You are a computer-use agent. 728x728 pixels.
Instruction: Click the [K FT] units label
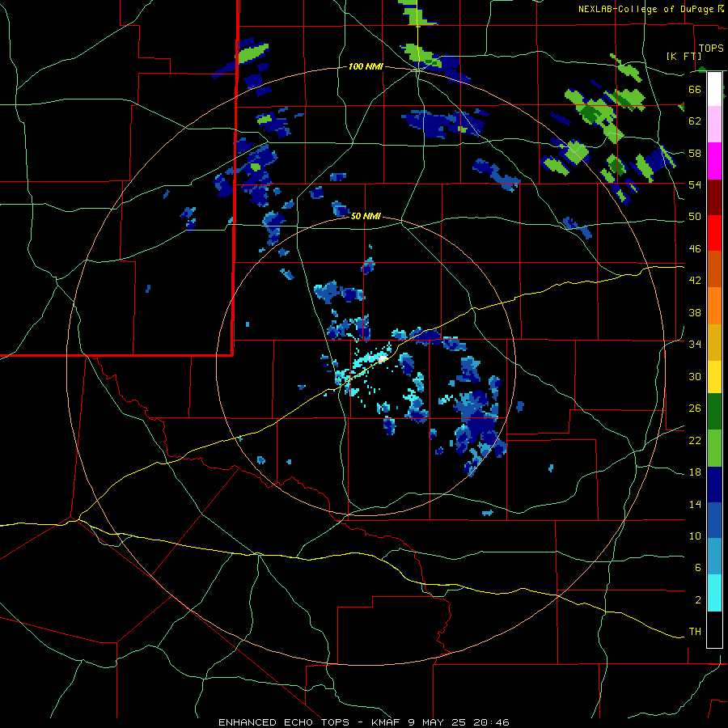click(x=684, y=56)
